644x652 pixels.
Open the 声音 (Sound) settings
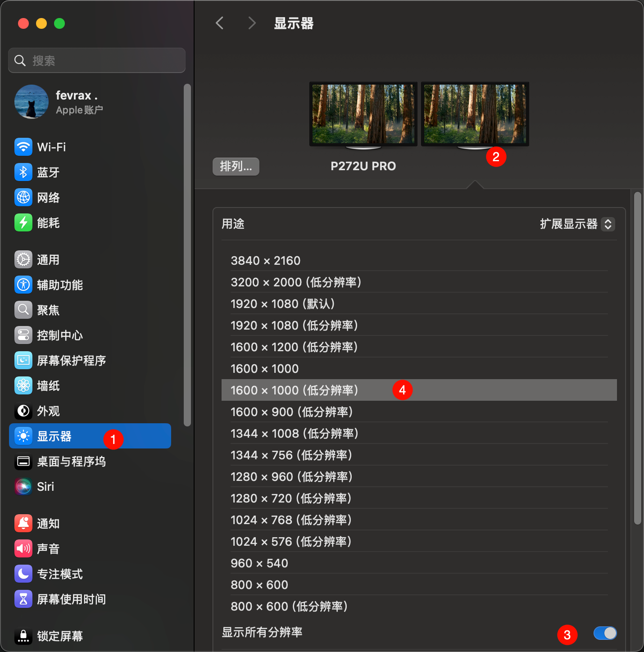[48, 548]
